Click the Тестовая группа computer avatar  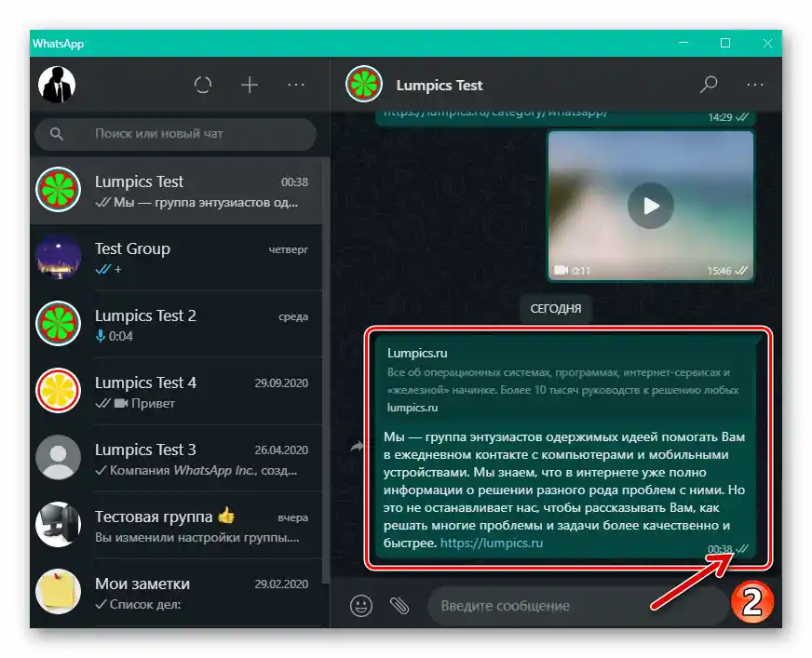(x=58, y=524)
